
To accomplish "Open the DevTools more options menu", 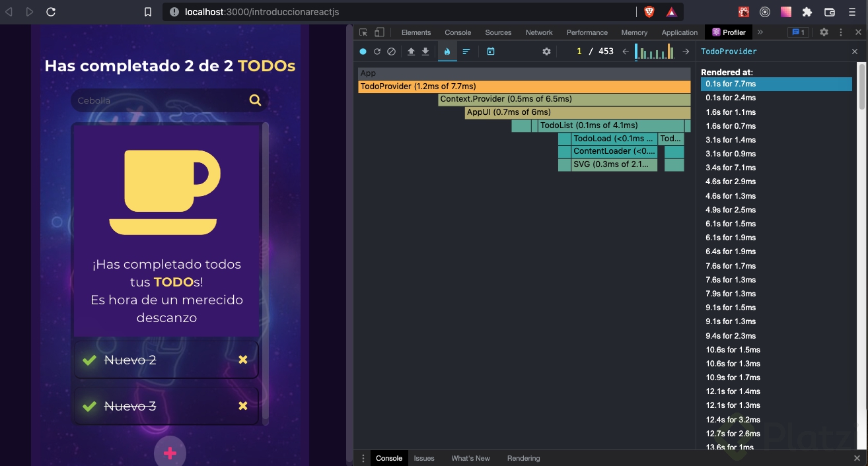I will pyautogui.click(x=841, y=32).
